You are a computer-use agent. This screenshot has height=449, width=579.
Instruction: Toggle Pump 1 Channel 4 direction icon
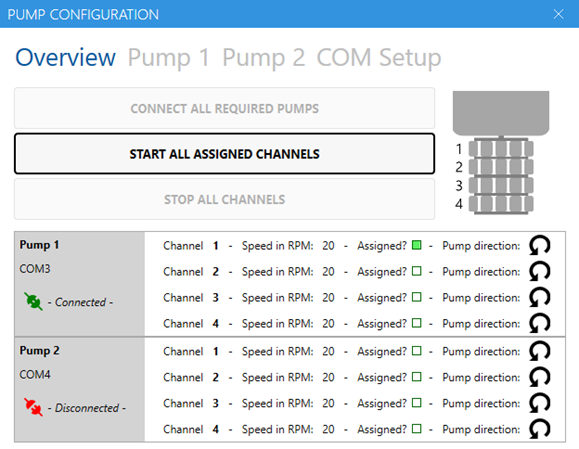click(x=539, y=323)
